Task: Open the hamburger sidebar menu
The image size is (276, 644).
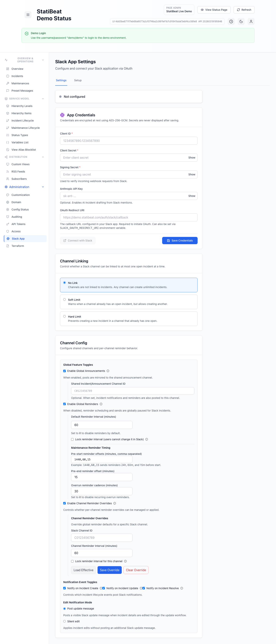Action: coord(28,15)
